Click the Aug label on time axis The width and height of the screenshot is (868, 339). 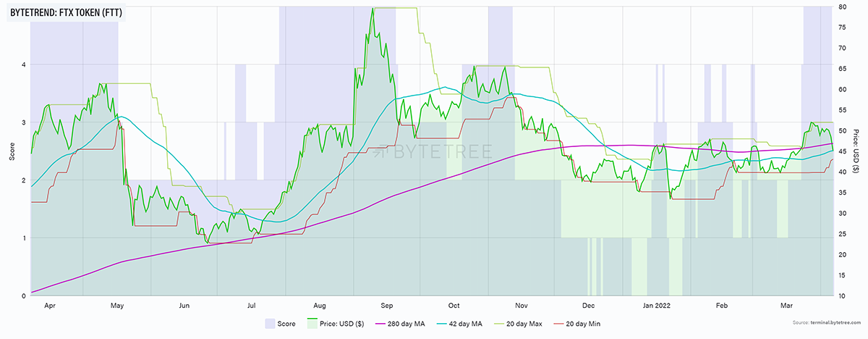pos(320,306)
